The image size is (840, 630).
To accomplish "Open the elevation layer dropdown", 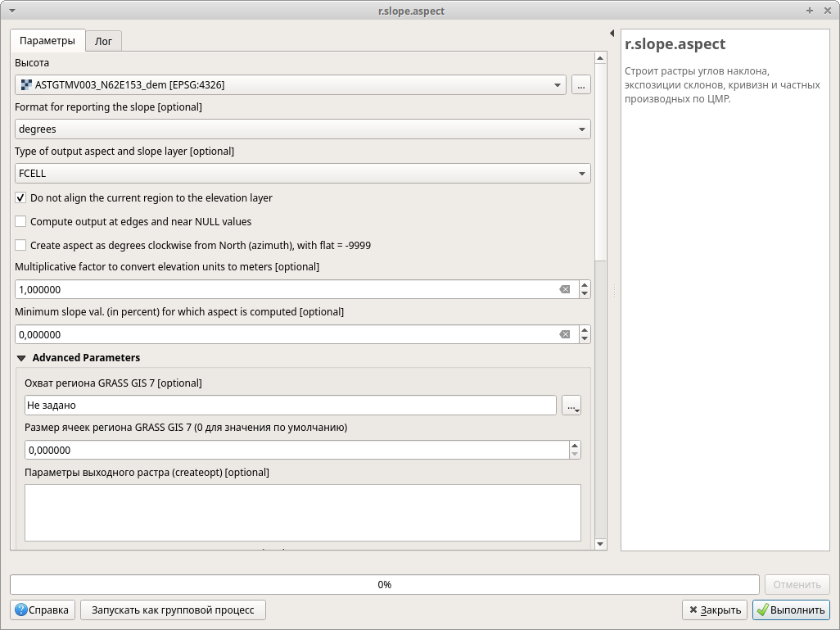I will point(291,84).
